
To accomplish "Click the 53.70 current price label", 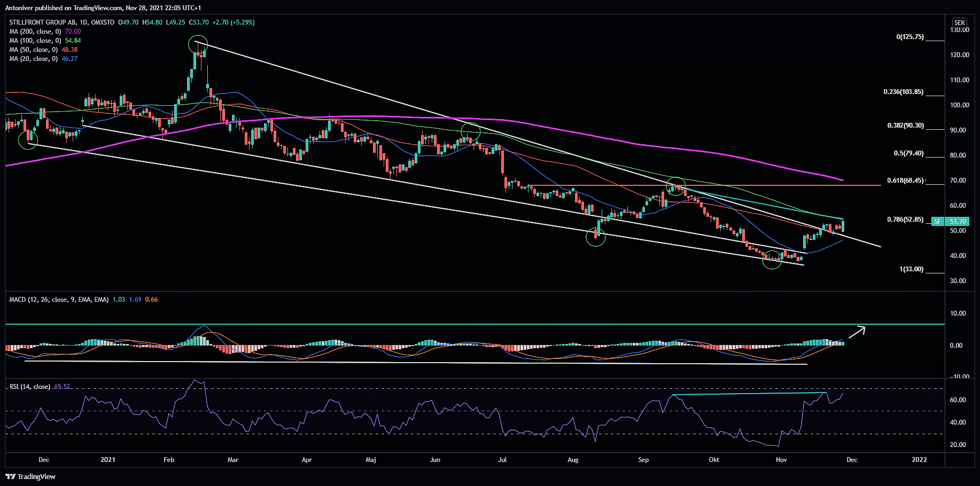I will 958,221.
